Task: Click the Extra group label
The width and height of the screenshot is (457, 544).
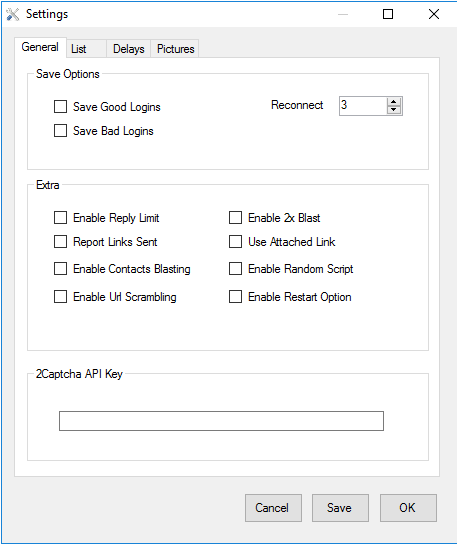Action: (x=48, y=185)
